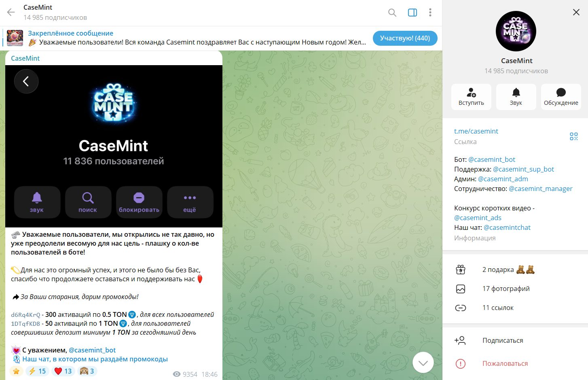The width and height of the screenshot is (588, 380).
Task: Open the "2 подарка" gifts section
Action: coord(515,270)
